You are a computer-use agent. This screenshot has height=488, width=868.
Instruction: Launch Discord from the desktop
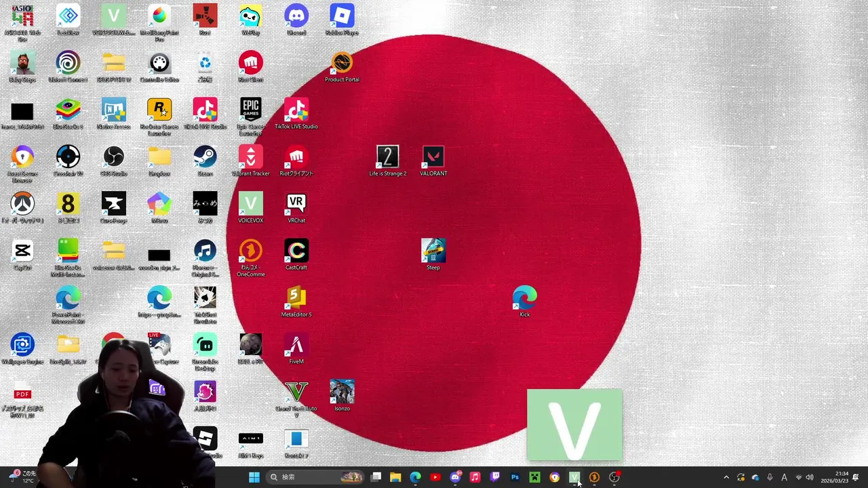click(296, 20)
